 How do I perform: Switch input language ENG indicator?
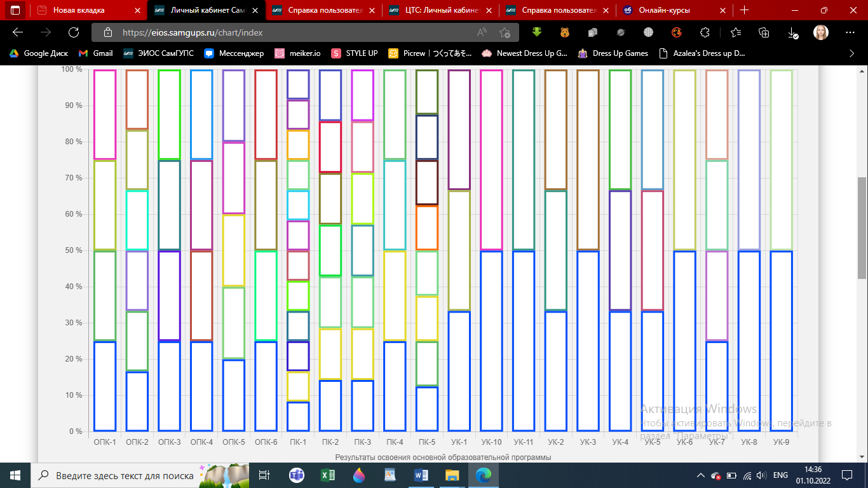(780, 475)
